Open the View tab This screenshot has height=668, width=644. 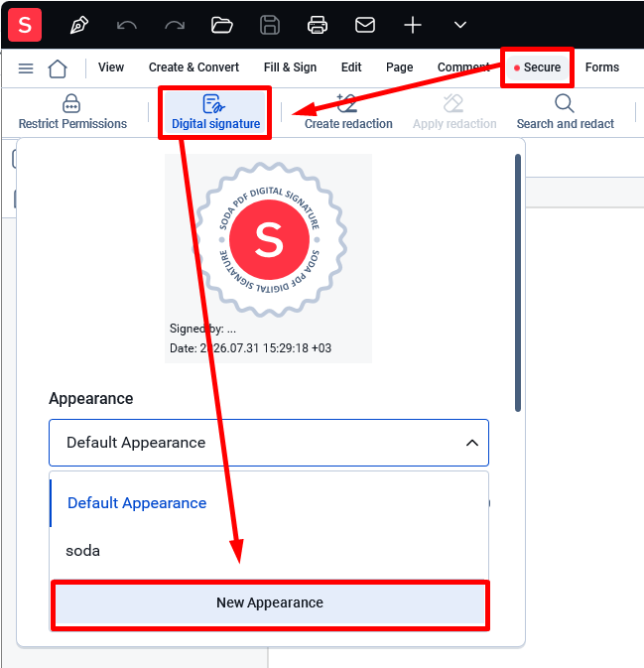[x=111, y=67]
